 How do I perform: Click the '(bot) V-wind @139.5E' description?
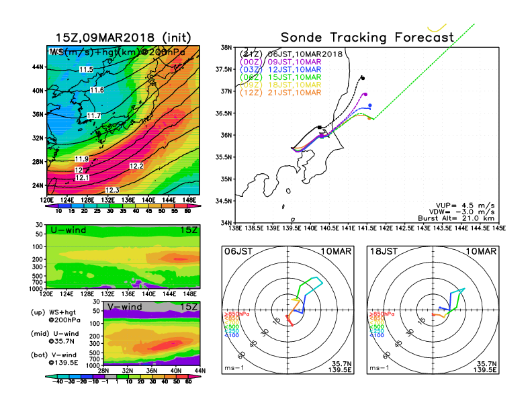click(54, 359)
